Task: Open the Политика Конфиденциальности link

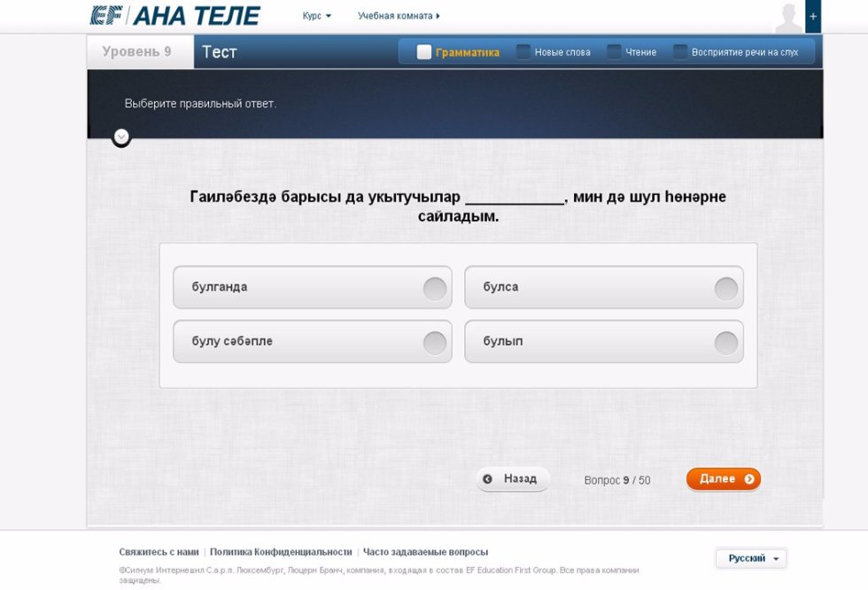Action: (281, 552)
